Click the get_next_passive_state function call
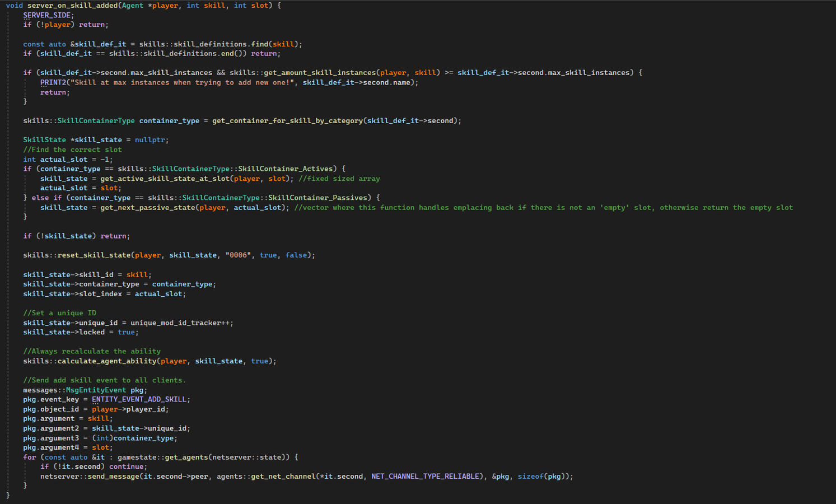836x504 pixels. pos(147,208)
